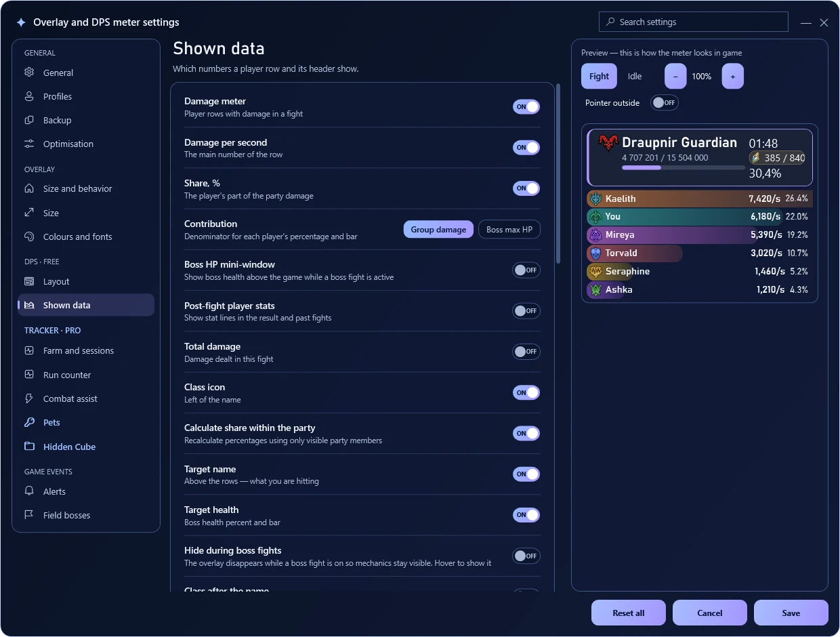Viewport: 840px width, 637px height.
Task: Turn off Target health switch
Action: pos(526,514)
